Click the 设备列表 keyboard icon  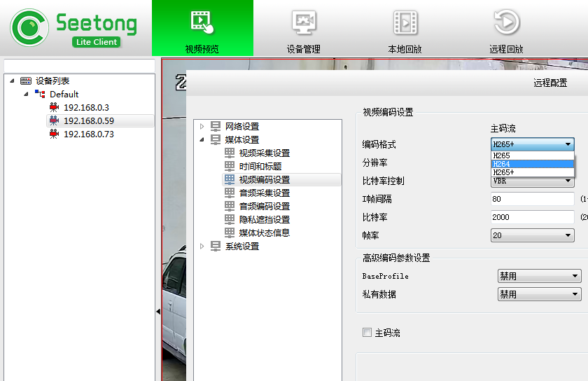pos(26,81)
